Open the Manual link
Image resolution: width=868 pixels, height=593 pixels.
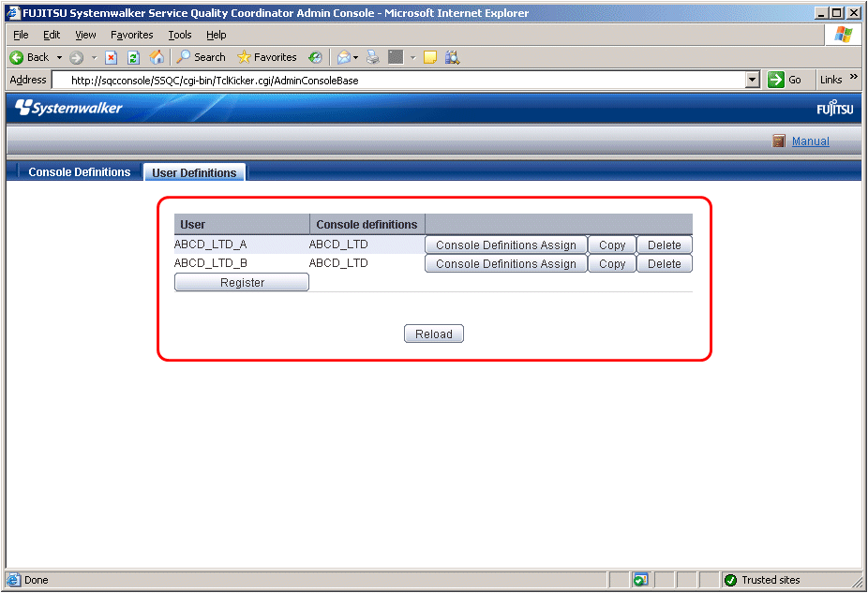tap(811, 141)
